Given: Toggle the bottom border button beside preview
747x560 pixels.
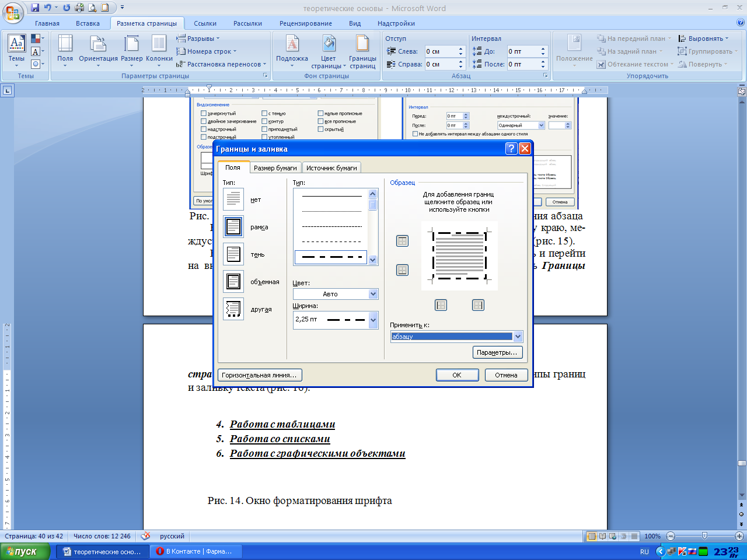Looking at the screenshot, I should (x=402, y=270).
